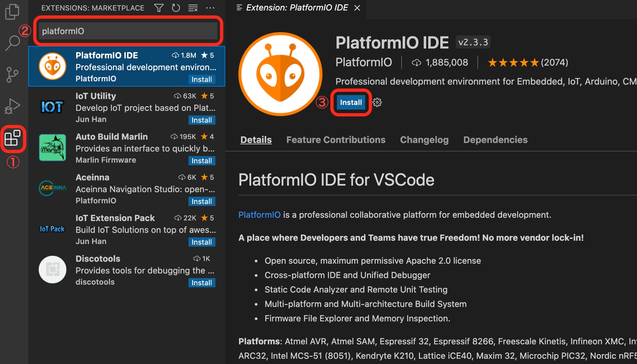Open Run and Debug in activity bar
This screenshot has width=637, height=364.
coord(13,106)
